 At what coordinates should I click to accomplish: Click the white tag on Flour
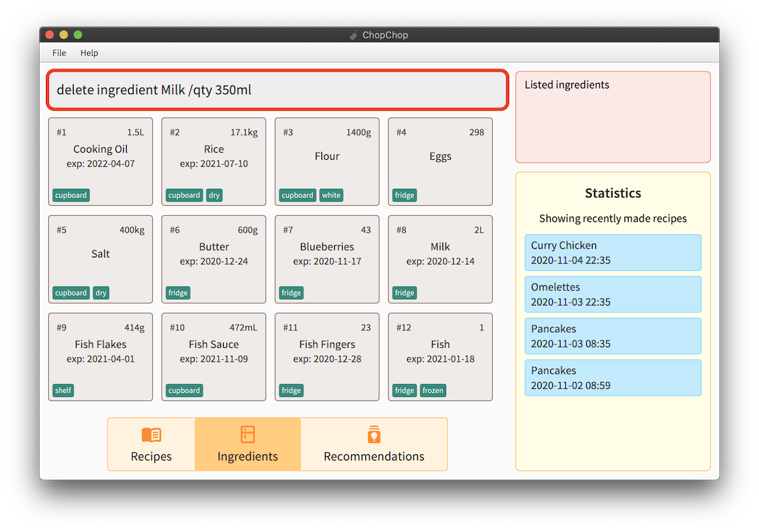(331, 195)
